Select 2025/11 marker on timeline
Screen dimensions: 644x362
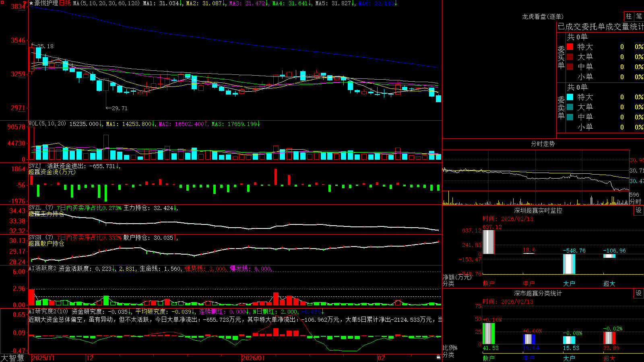[43, 358]
